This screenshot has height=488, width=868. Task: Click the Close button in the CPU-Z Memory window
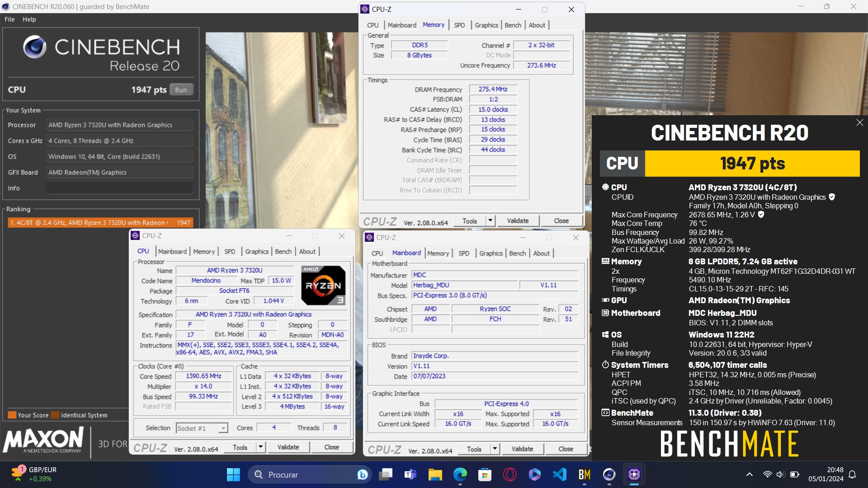coord(561,221)
